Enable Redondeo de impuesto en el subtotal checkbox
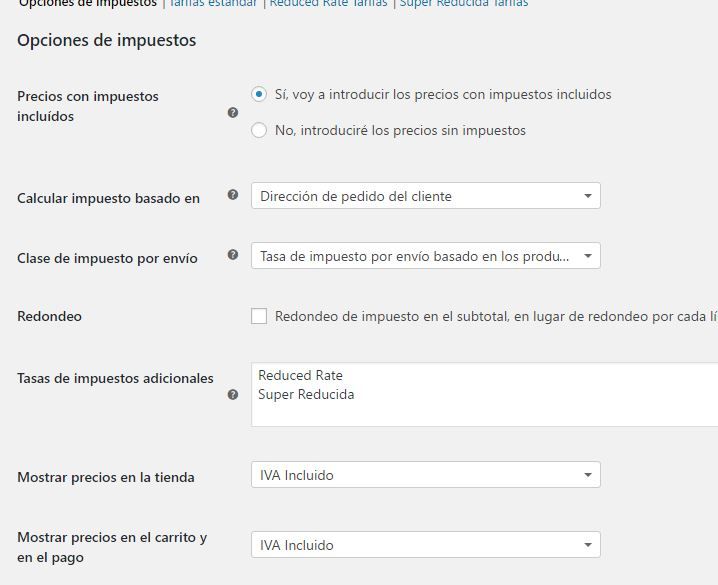Screen dimensions: 718x585 point(259,316)
